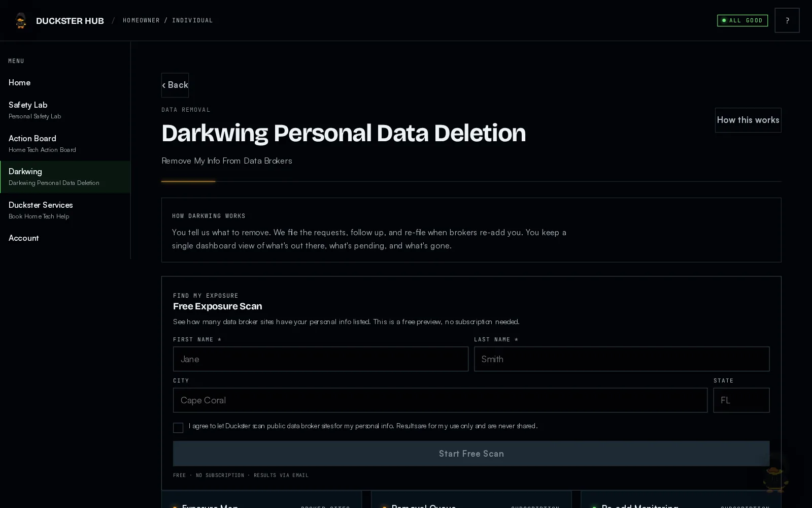Open Duckster Services menu item
Screen dimensions: 812x508
(65, 210)
